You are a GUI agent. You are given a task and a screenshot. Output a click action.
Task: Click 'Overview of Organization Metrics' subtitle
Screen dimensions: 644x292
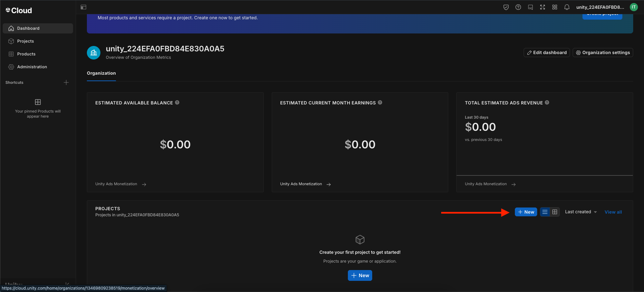138,57
